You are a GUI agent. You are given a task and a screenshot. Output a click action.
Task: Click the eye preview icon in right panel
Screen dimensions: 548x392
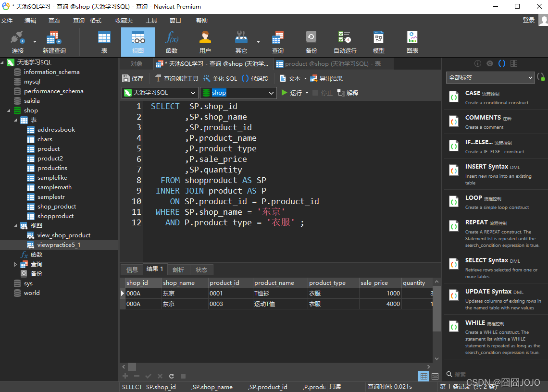pyautogui.click(x=490, y=63)
